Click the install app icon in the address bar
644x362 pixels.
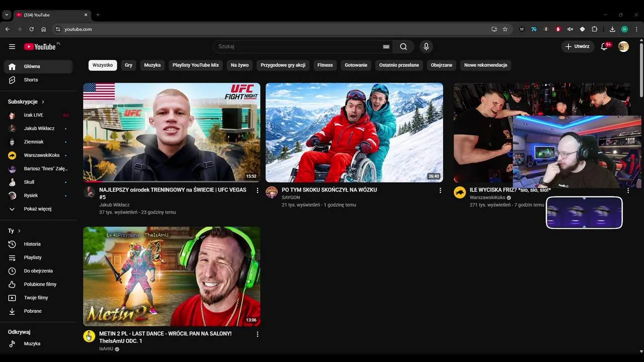coord(494,29)
